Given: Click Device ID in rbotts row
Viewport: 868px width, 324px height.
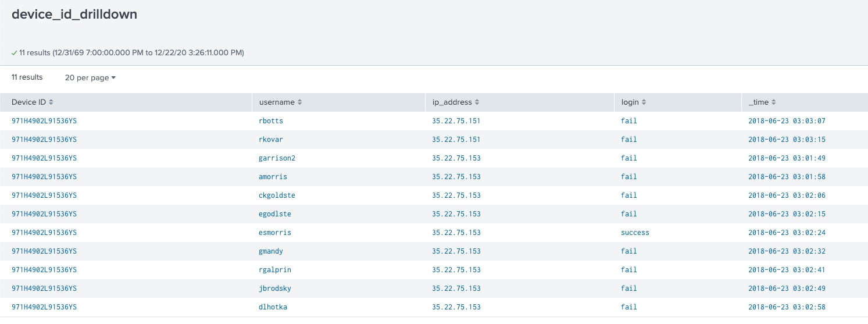Looking at the screenshot, I should pyautogui.click(x=44, y=121).
